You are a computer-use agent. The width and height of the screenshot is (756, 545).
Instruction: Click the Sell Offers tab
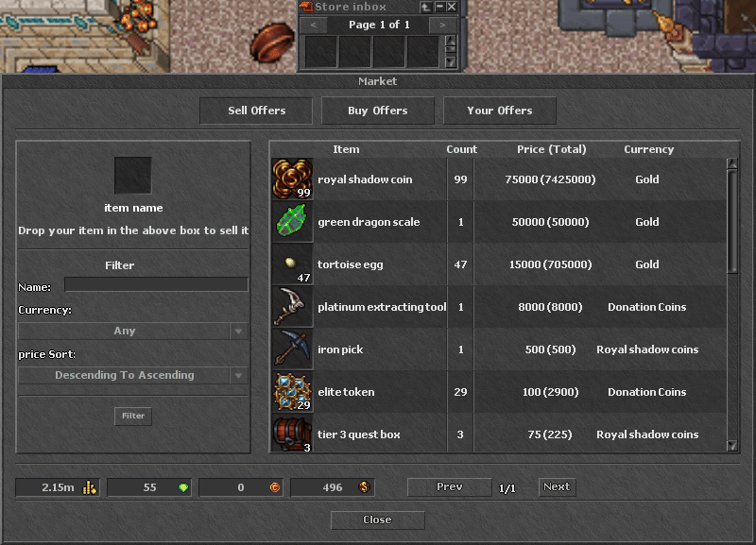coord(256,111)
